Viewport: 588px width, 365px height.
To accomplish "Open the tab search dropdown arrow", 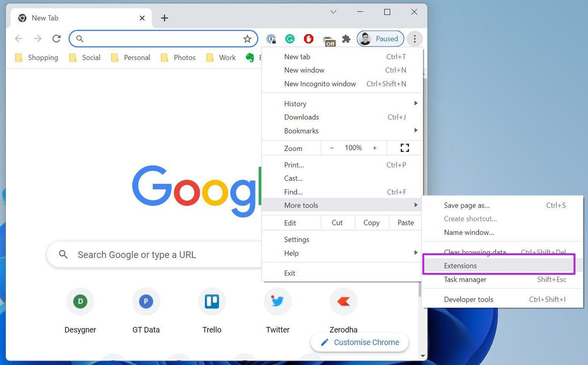I will click(333, 12).
